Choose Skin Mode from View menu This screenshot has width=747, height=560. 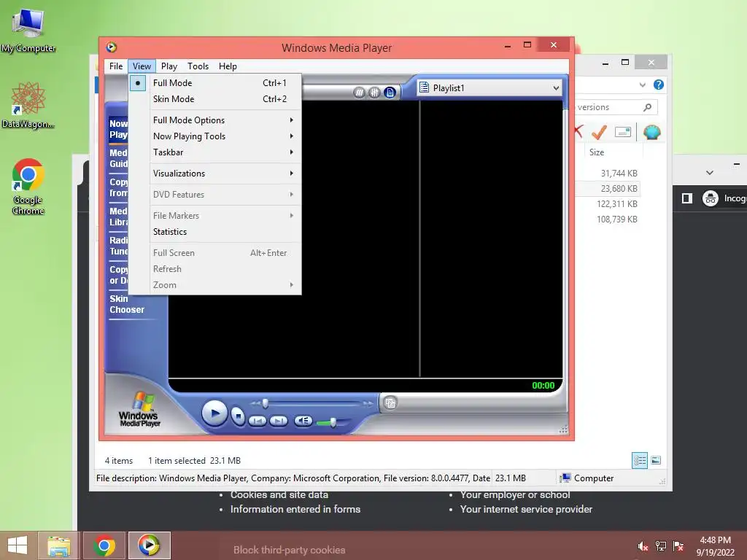(215, 99)
